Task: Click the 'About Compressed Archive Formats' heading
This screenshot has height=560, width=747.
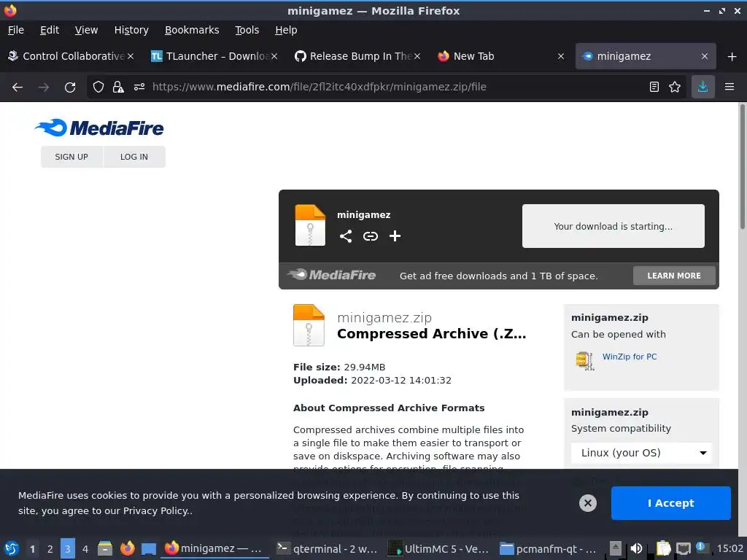Action: 389,408
